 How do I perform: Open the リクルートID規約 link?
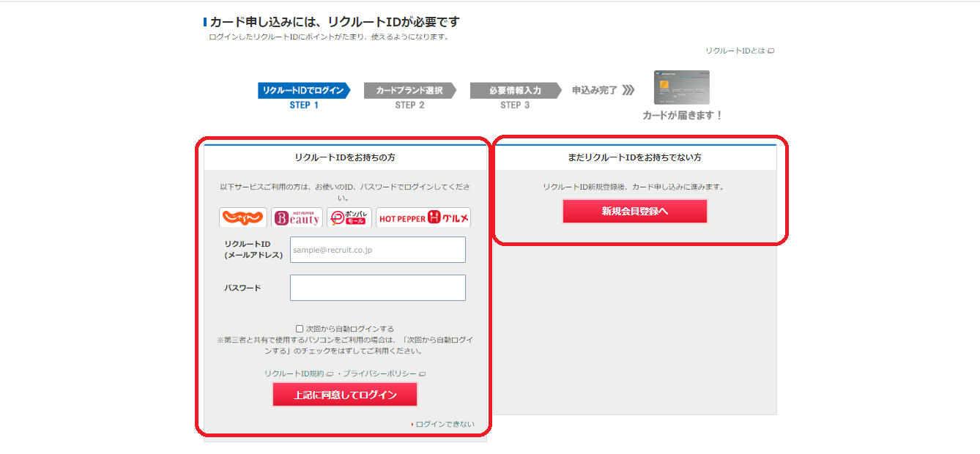pyautogui.click(x=298, y=373)
